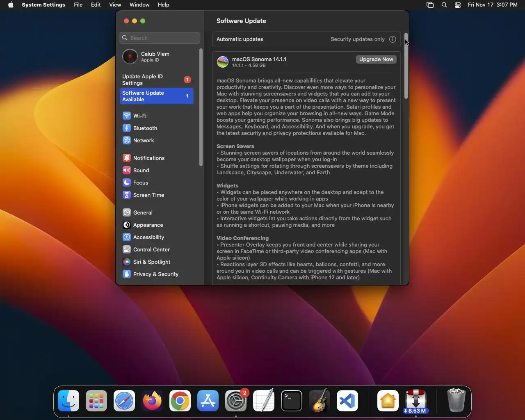This screenshot has width=525, height=420.
Task: Open the File menu
Action: [78, 5]
